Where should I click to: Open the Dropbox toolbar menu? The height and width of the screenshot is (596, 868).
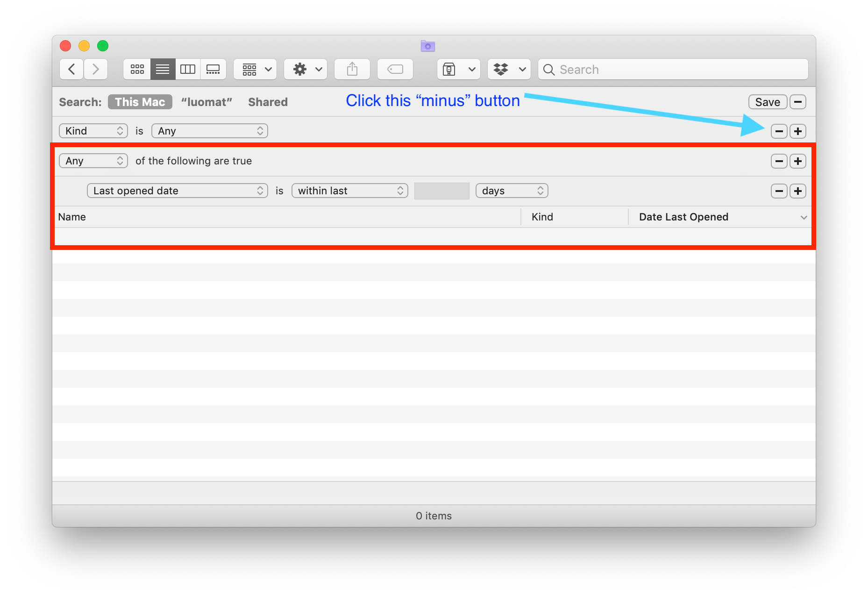coord(509,70)
